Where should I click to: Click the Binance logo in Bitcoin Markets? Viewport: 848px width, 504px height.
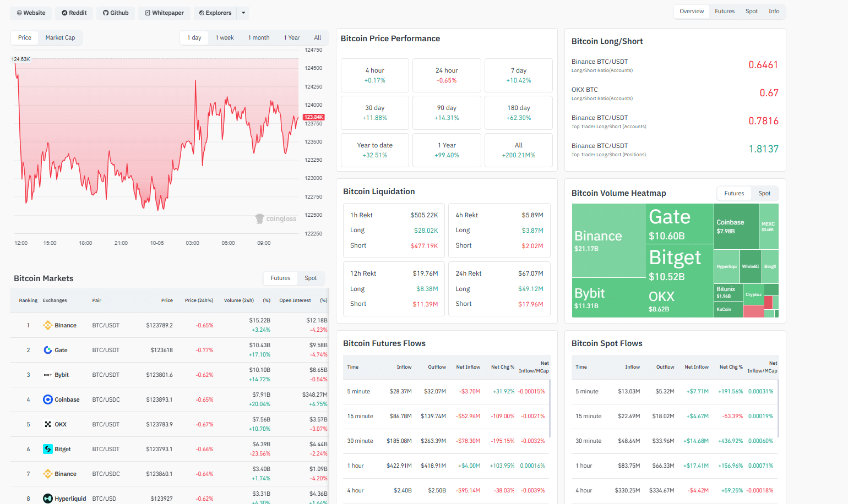(x=49, y=325)
